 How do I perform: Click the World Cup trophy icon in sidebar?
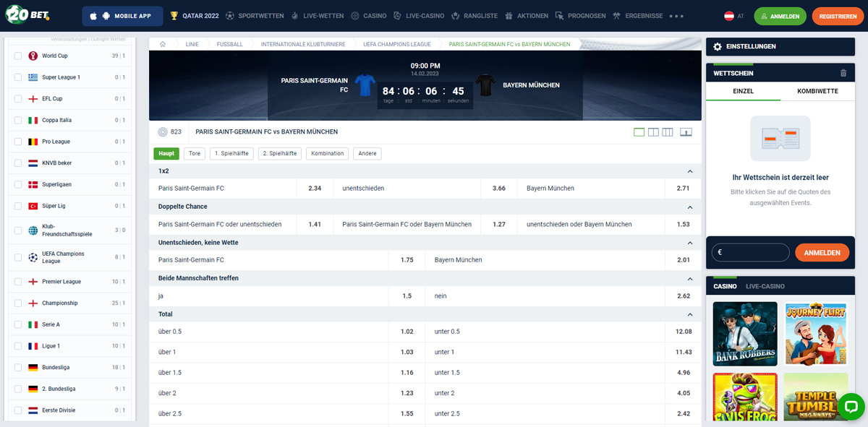(33, 56)
